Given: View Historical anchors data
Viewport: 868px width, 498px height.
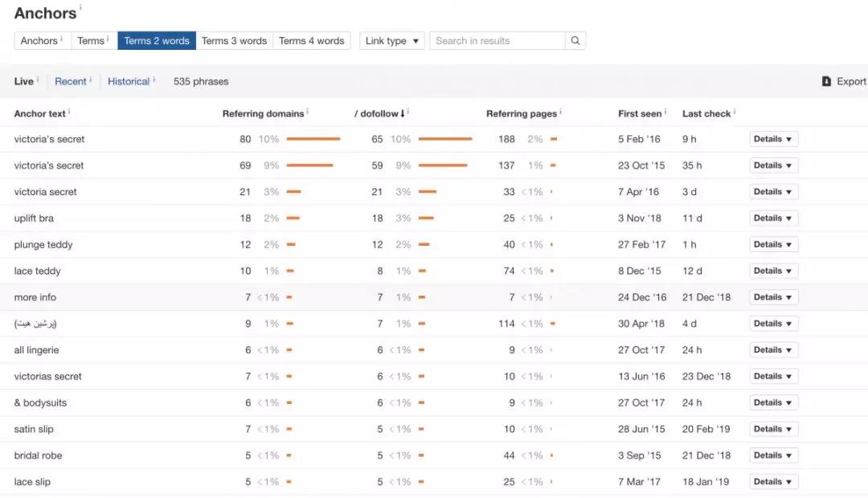Looking at the screenshot, I should [x=129, y=81].
